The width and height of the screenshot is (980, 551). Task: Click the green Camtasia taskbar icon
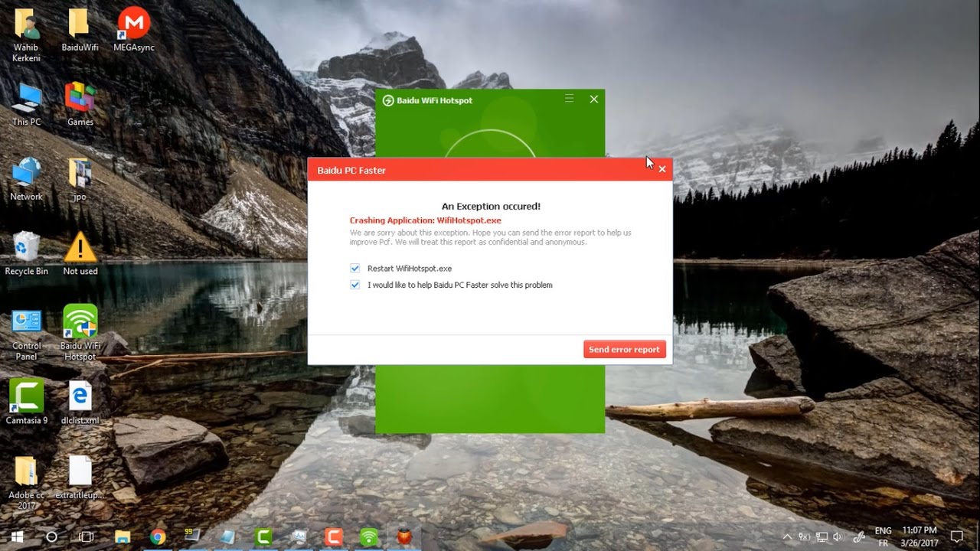click(263, 536)
